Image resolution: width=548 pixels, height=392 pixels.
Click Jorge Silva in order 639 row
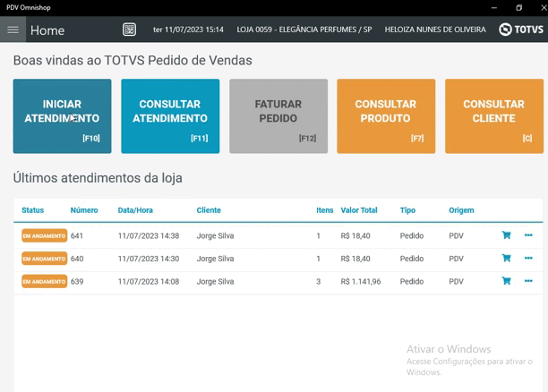click(215, 282)
